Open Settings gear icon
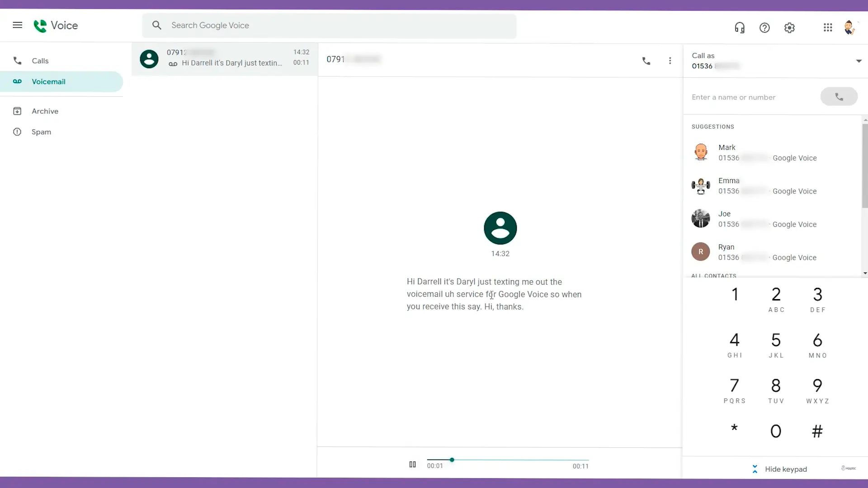 (789, 28)
